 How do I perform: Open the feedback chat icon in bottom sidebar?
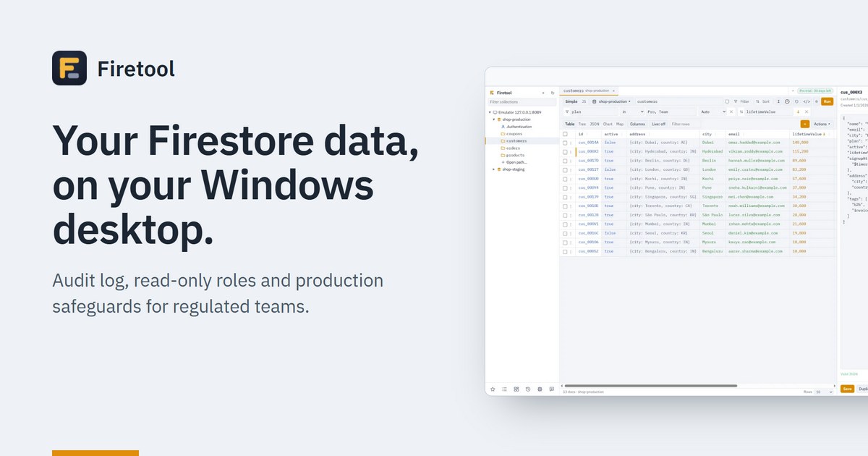(x=552, y=389)
